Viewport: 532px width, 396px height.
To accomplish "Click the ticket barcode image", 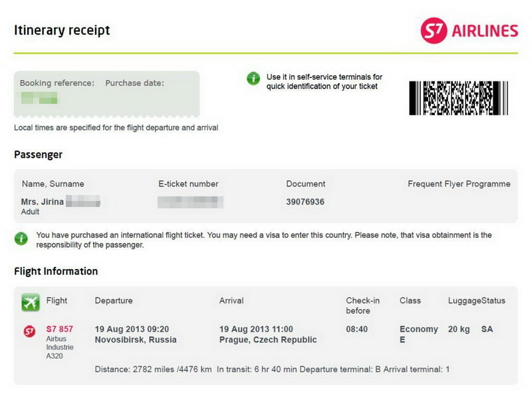I will (x=458, y=98).
